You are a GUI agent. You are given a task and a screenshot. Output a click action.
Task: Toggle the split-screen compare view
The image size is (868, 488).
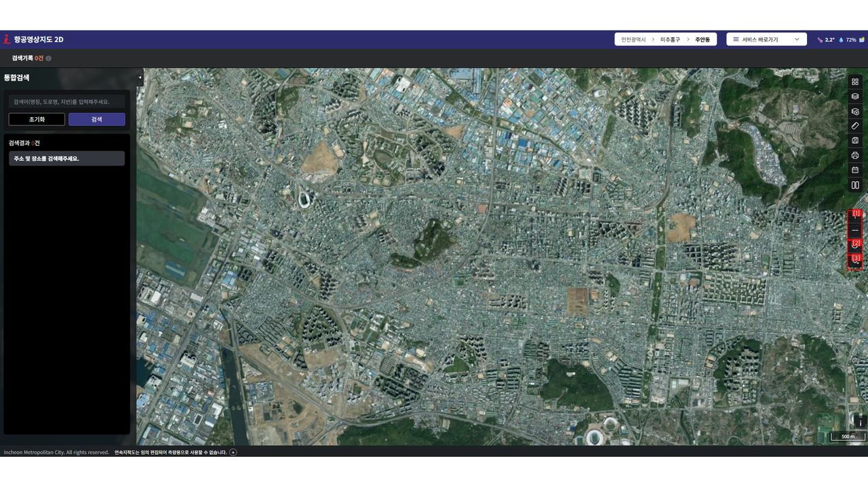[x=855, y=185]
